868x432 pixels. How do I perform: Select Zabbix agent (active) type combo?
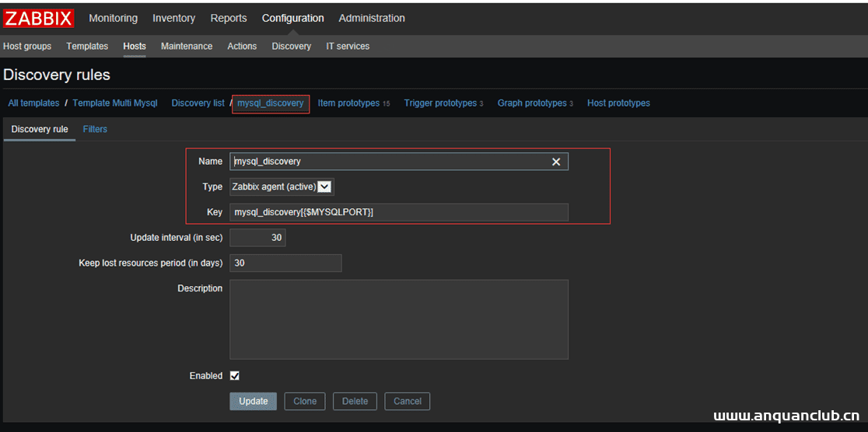point(282,187)
